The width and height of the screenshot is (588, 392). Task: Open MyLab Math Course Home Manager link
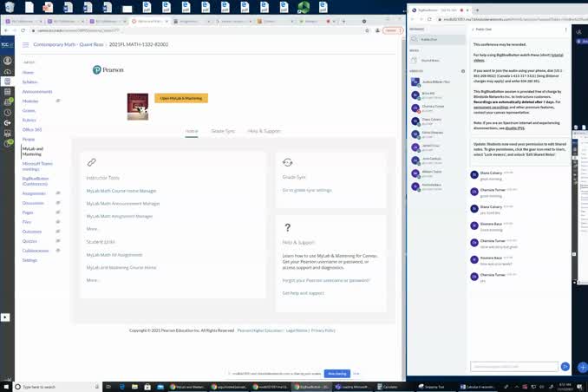(121, 191)
